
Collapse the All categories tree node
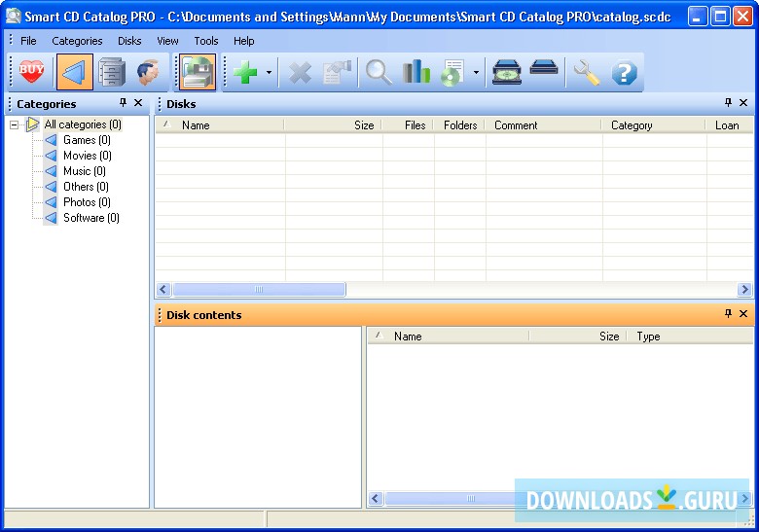(x=15, y=124)
